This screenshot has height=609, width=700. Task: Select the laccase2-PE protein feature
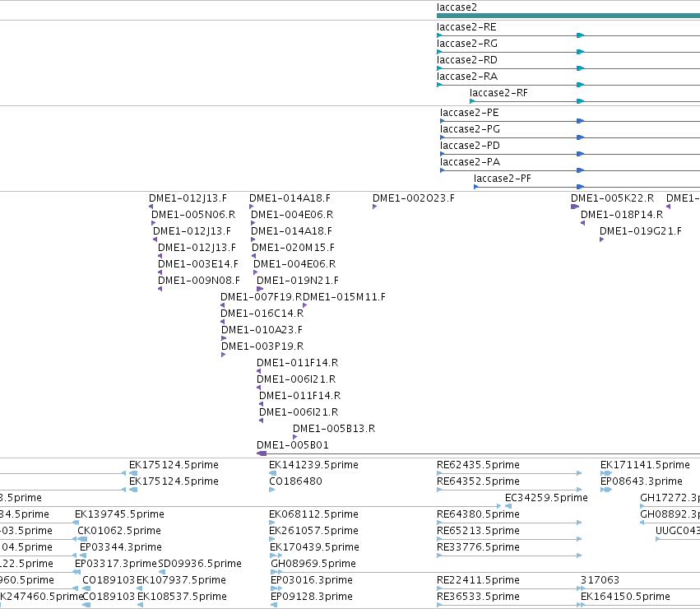570,121
